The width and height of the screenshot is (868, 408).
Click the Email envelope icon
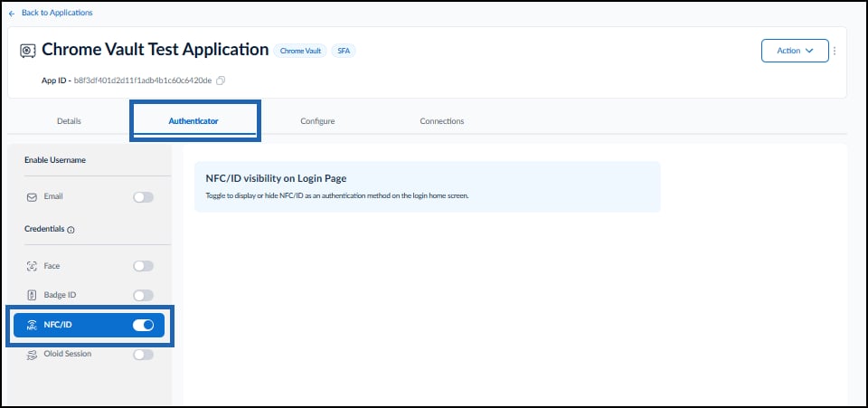[x=32, y=197]
